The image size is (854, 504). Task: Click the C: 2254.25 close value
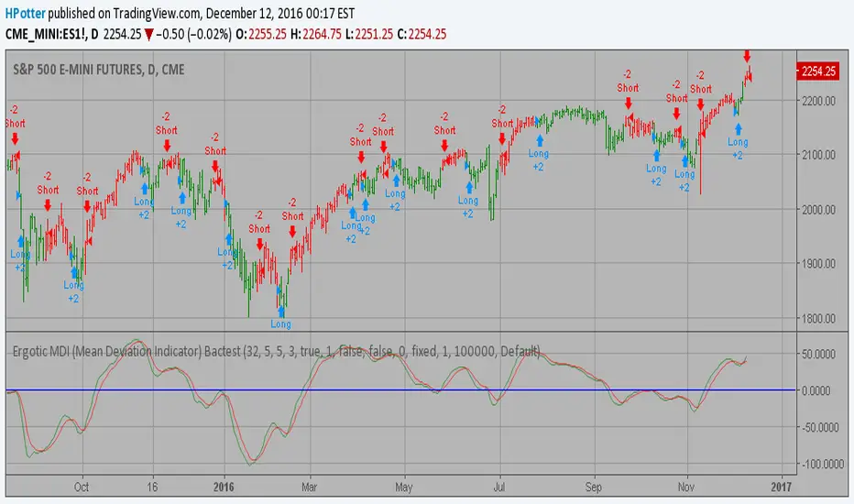coord(422,34)
